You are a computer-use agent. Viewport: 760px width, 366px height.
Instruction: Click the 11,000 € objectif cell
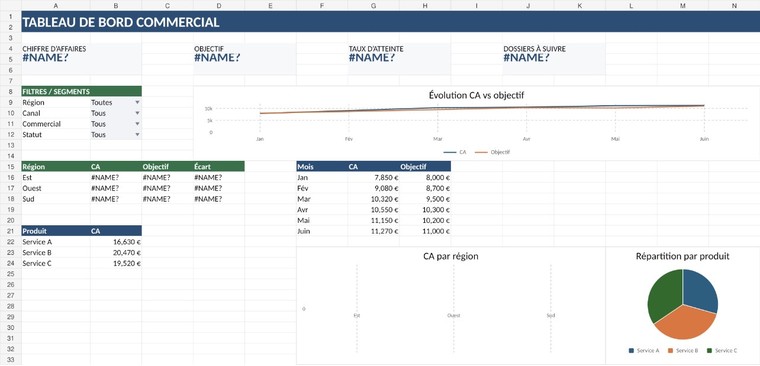click(x=425, y=231)
